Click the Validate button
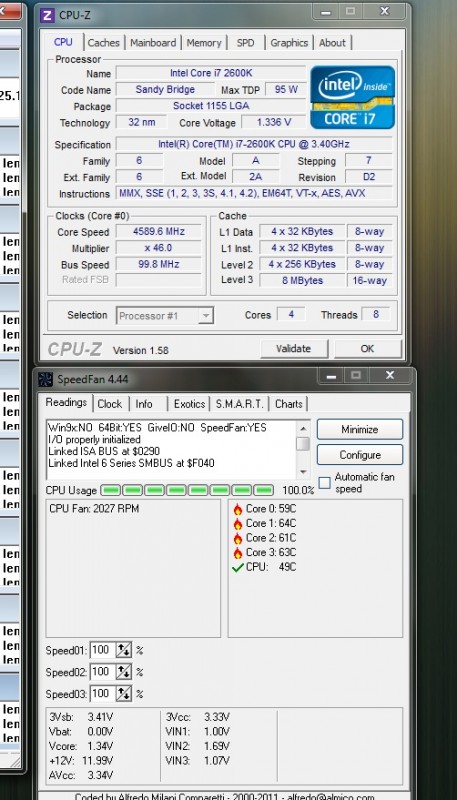 (x=293, y=349)
